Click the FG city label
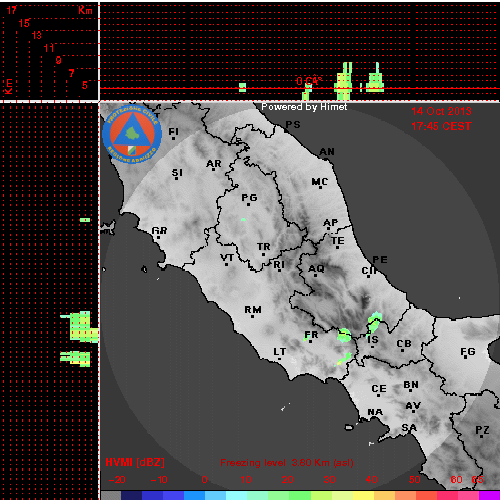This screenshot has width=500, height=500. [x=468, y=351]
